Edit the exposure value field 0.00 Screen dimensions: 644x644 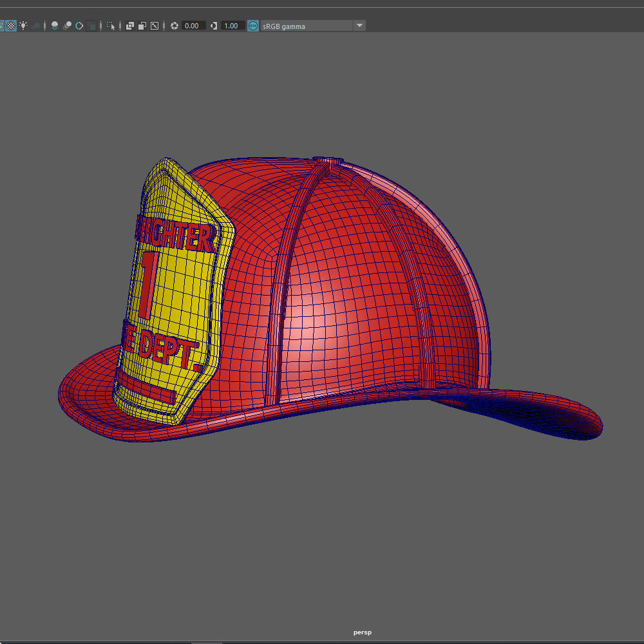[193, 26]
